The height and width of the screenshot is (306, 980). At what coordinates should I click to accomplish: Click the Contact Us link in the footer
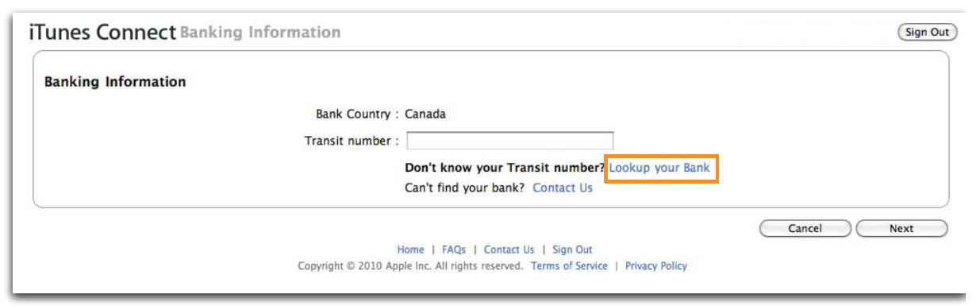(x=509, y=250)
